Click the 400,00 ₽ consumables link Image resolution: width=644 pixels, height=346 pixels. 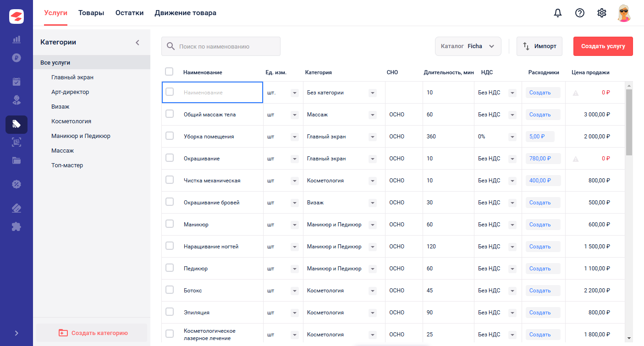pyautogui.click(x=544, y=181)
